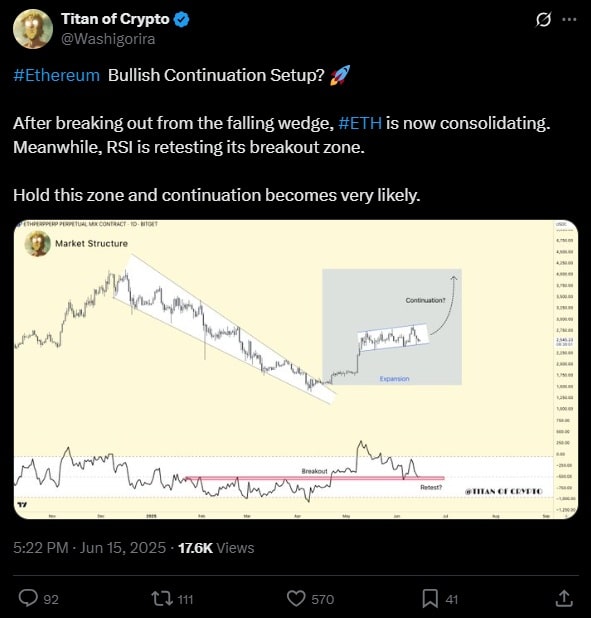Like the post with the heart icon
This screenshot has height=618, width=591.
296,599
